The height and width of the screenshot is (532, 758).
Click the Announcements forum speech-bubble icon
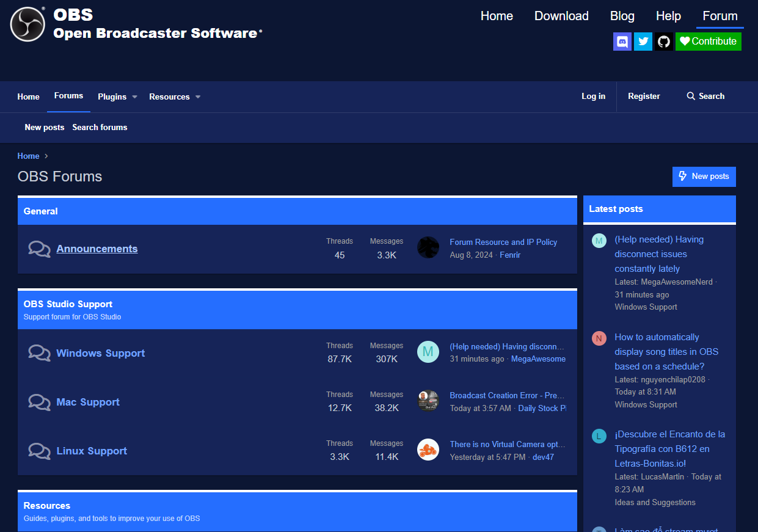[40, 249]
